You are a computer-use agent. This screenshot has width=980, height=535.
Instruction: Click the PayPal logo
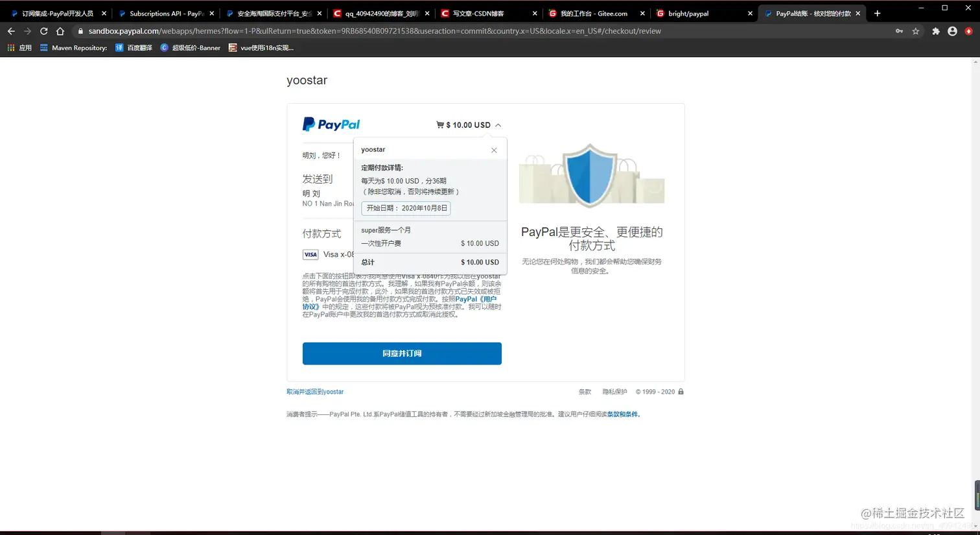point(331,125)
